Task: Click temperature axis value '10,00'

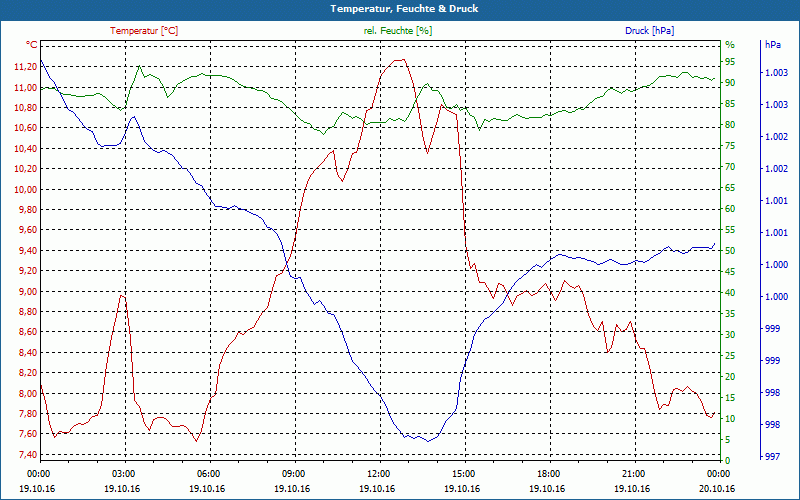Action: pyautogui.click(x=26, y=189)
